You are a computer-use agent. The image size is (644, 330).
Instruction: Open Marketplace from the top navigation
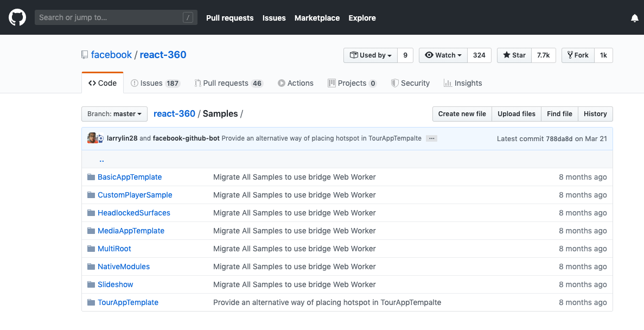tap(317, 18)
